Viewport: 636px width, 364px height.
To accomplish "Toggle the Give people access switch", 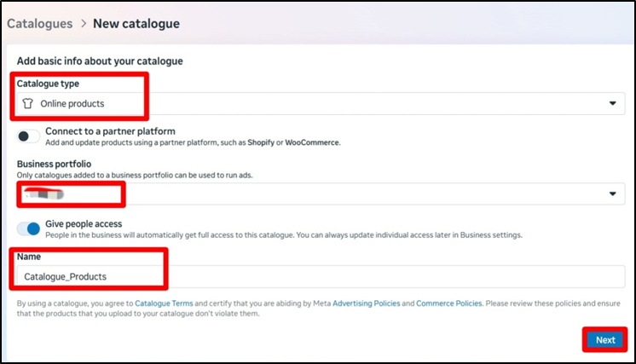I will coord(28,228).
